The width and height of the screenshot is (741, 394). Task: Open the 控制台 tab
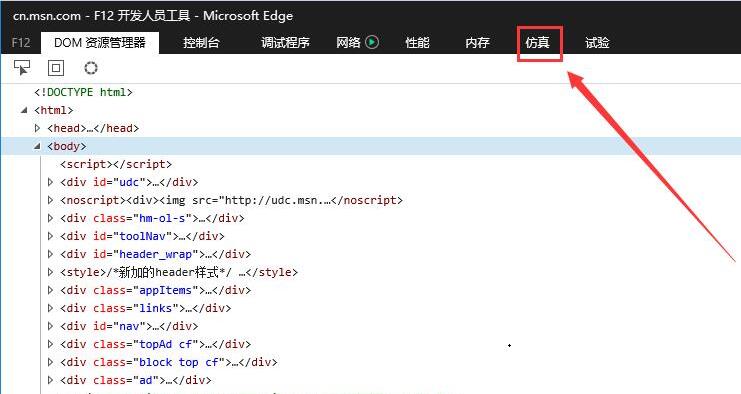[x=201, y=43]
